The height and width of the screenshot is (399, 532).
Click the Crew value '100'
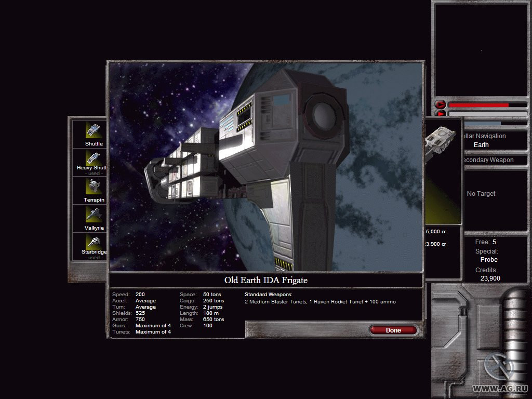(x=208, y=325)
